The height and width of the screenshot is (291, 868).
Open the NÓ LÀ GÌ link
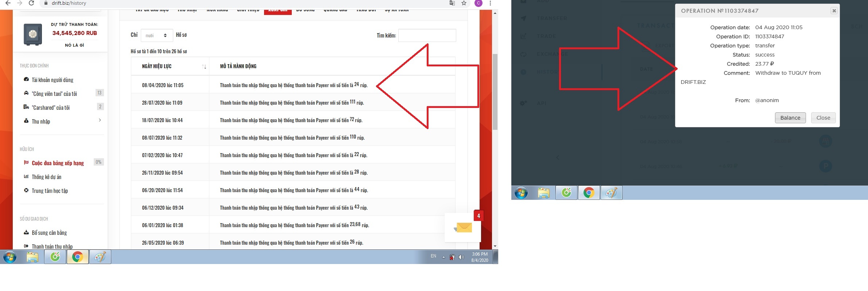[x=74, y=45]
